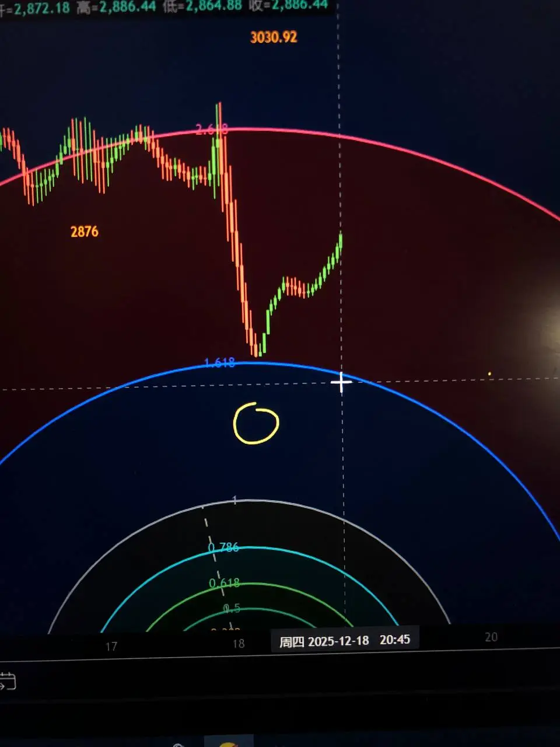This screenshot has width=560, height=747.
Task: Click the close value 2,886.44 after 收
Action: click(299, 5)
